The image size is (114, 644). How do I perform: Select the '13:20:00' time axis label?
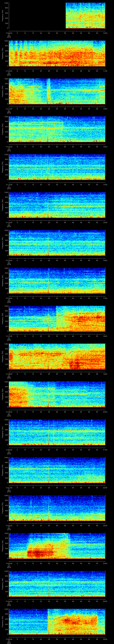[9, 450]
